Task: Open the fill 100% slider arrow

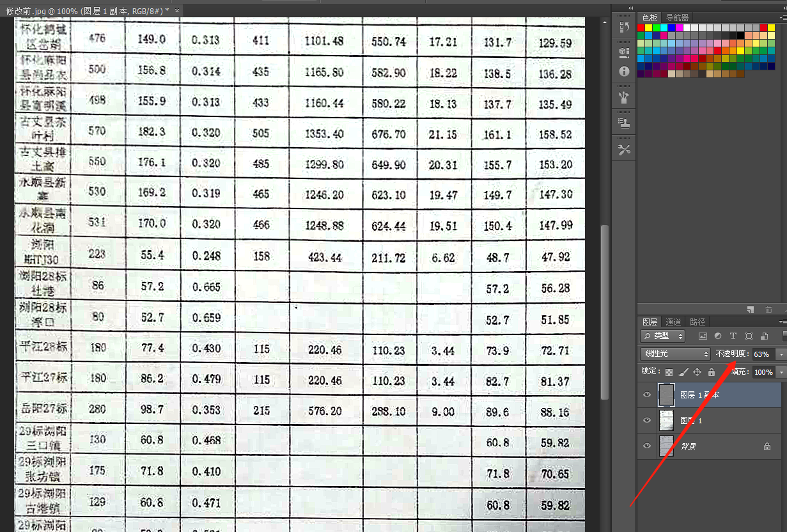Action: (781, 372)
